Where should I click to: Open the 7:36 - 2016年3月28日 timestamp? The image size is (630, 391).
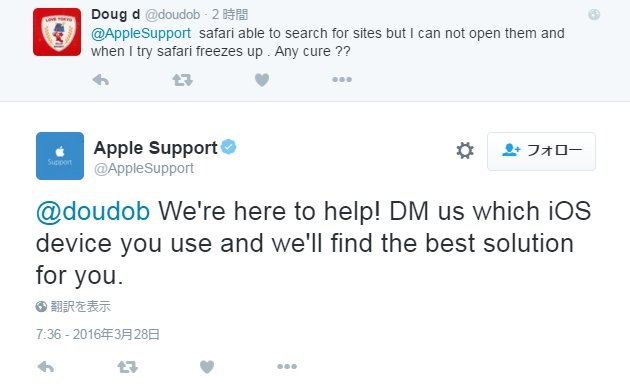98,334
